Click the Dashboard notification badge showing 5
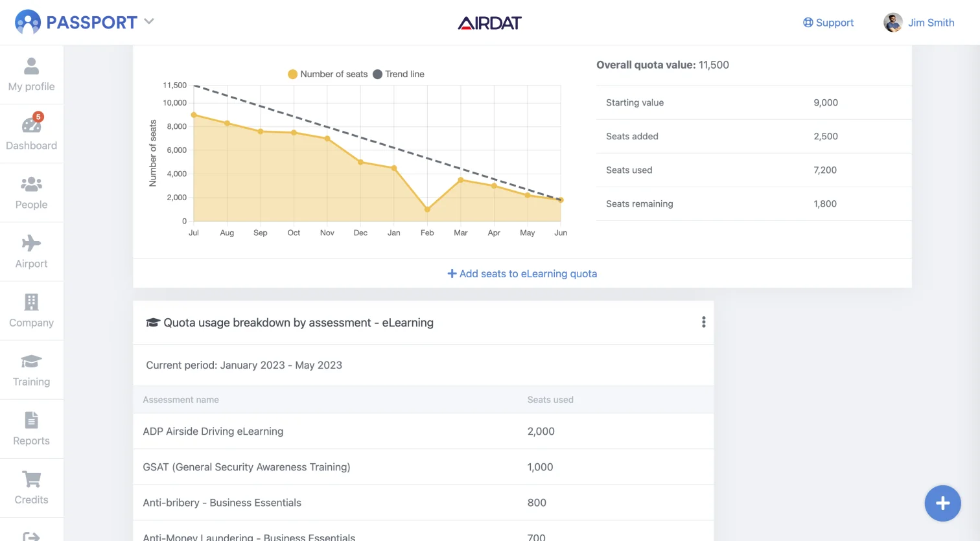Screen dimensions: 980x541 (38, 117)
